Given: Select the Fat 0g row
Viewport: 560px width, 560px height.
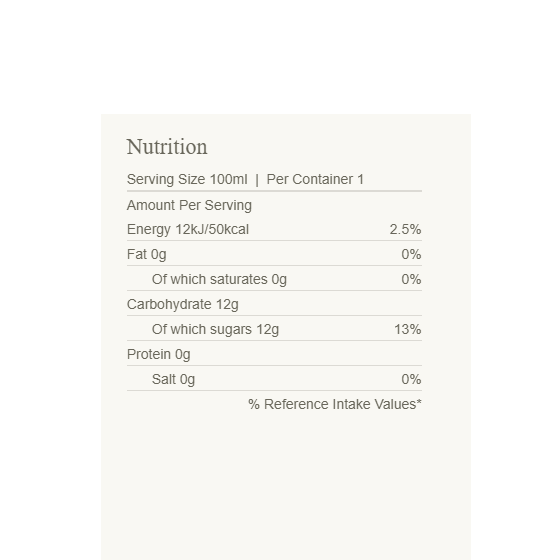Looking at the screenshot, I should coord(274,254).
